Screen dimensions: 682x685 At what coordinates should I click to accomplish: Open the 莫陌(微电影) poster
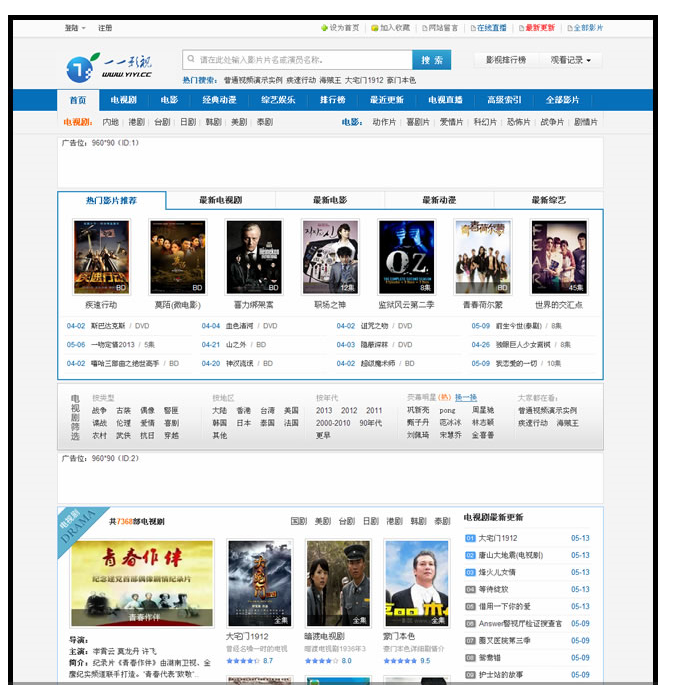pos(177,257)
